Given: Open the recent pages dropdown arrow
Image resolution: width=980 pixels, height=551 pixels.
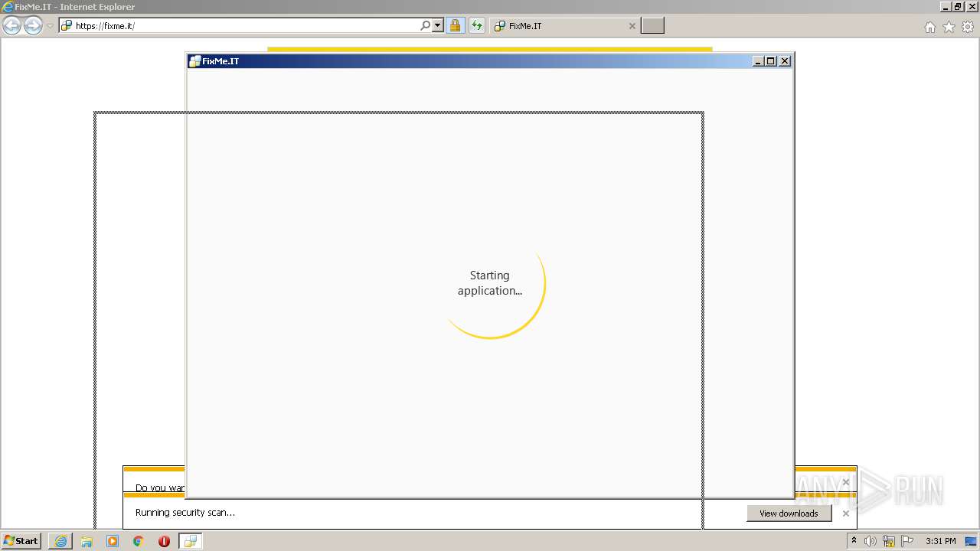Looking at the screenshot, I should [x=50, y=26].
